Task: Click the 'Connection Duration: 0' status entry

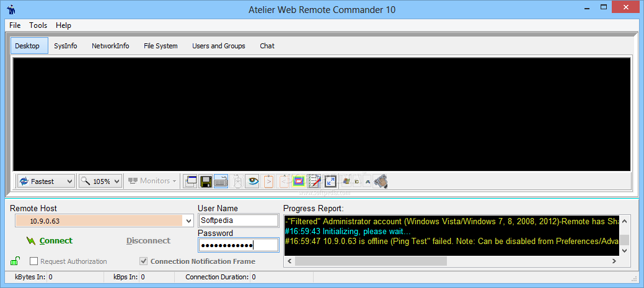Action: click(221, 277)
